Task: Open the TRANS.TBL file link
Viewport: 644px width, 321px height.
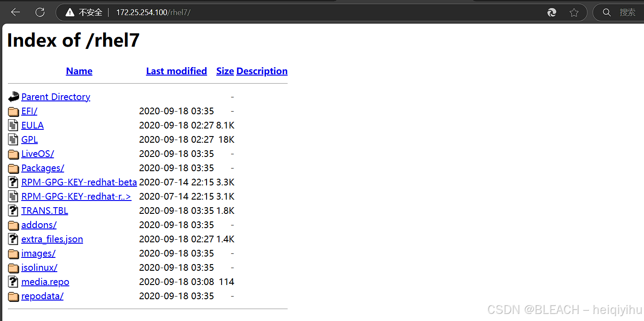Action: tap(44, 211)
